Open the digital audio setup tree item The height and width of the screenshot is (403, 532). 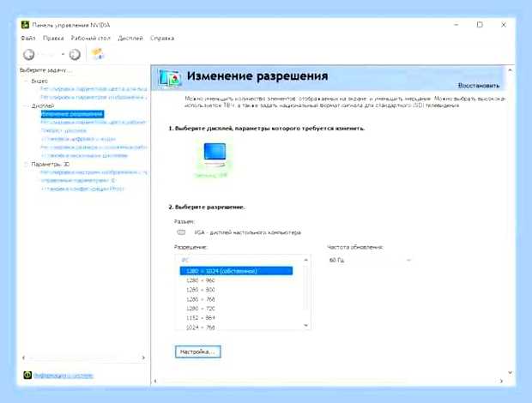tap(78, 139)
